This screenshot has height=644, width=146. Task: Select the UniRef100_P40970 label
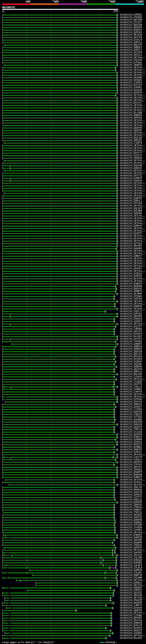[x=131, y=334]
